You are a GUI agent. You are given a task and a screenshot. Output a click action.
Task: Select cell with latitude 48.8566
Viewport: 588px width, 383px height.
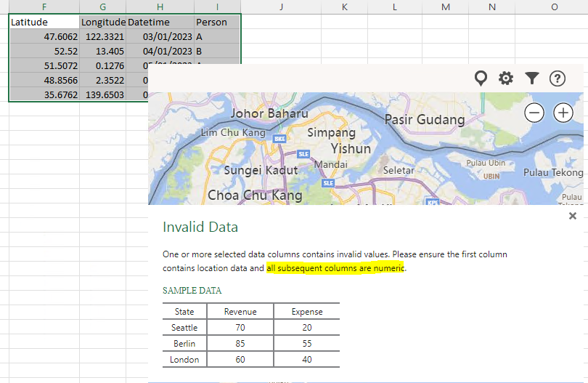[44, 81]
